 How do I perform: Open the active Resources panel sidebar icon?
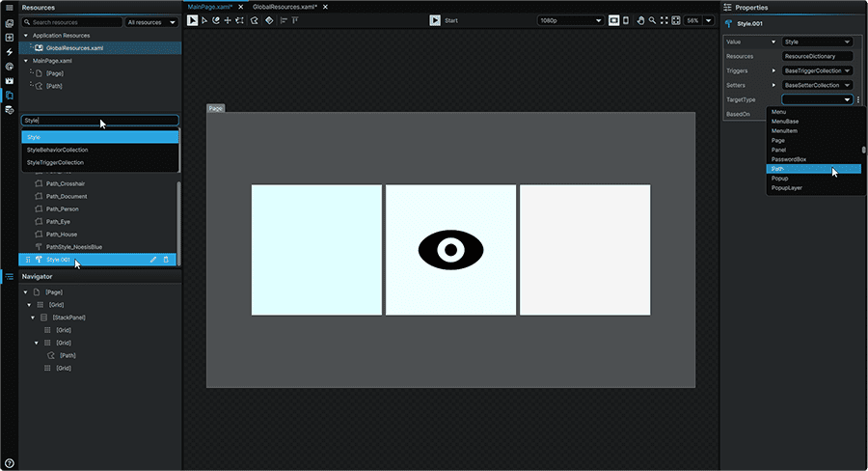pyautogui.click(x=9, y=96)
